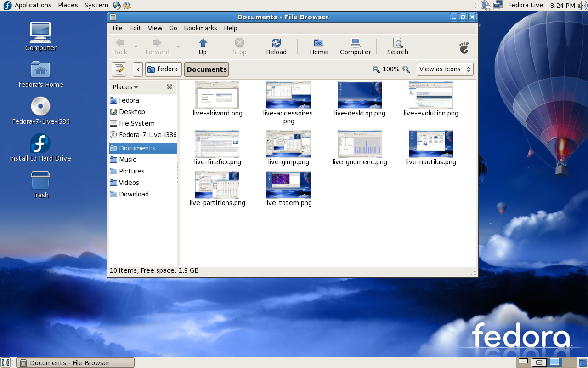588x368 pixels.
Task: Click trash applet in bottom panel
Action: coord(583,362)
